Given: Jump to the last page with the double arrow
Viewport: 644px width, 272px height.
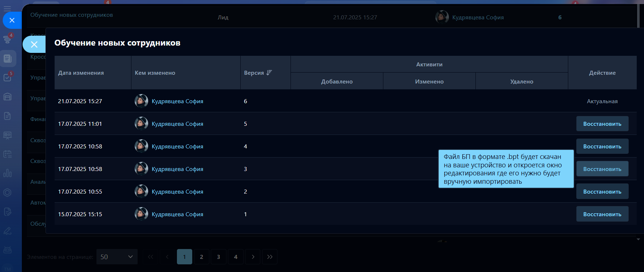Looking at the screenshot, I should tap(270, 257).
